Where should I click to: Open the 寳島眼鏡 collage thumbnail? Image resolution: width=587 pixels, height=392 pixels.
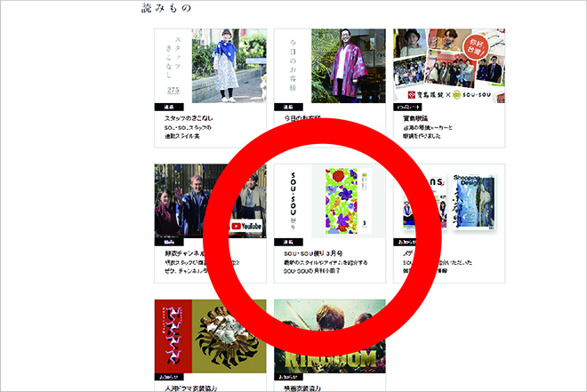coord(449,66)
